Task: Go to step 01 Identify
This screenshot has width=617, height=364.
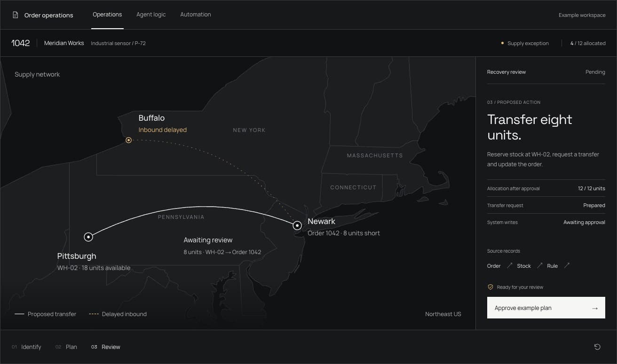Action: coord(26,347)
